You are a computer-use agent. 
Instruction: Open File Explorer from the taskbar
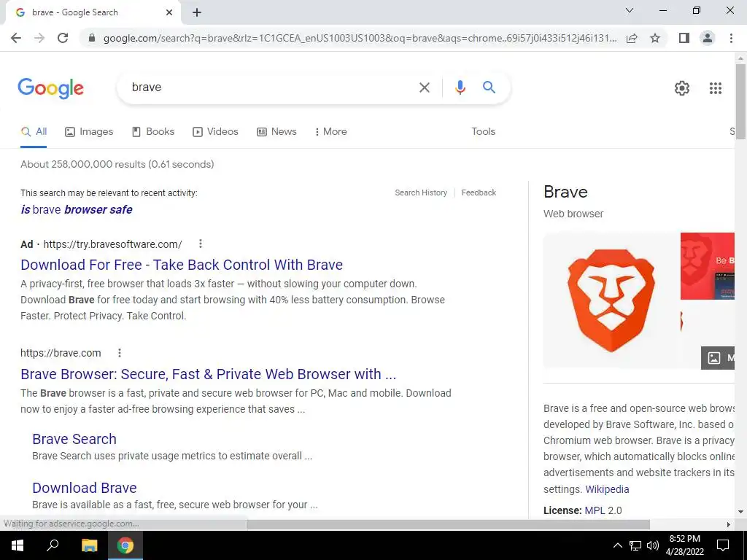click(89, 545)
